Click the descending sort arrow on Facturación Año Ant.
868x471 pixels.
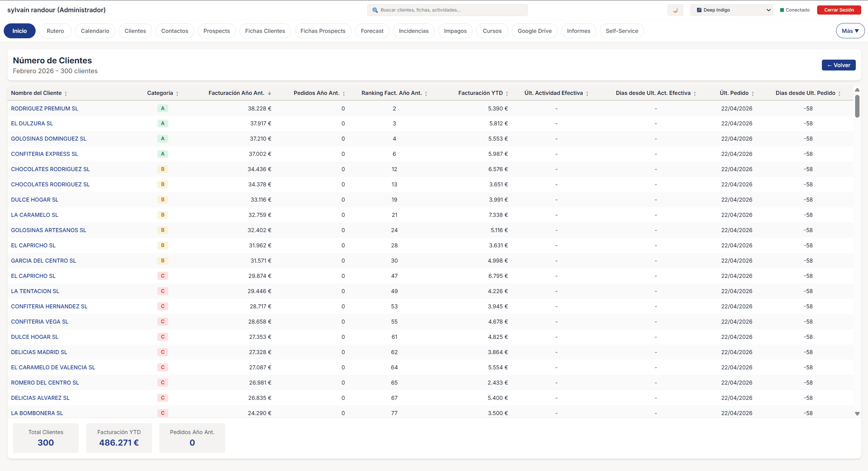click(270, 93)
